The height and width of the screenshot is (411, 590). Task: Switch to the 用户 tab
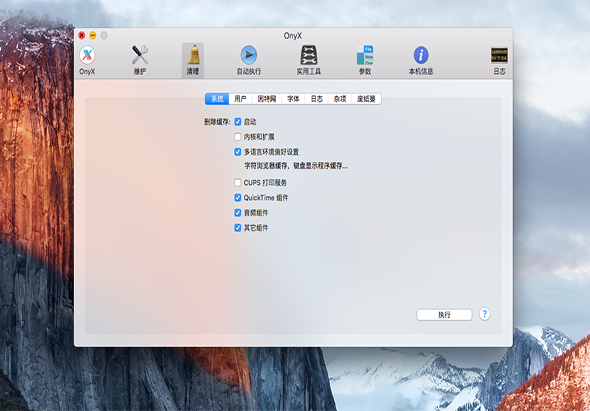240,99
